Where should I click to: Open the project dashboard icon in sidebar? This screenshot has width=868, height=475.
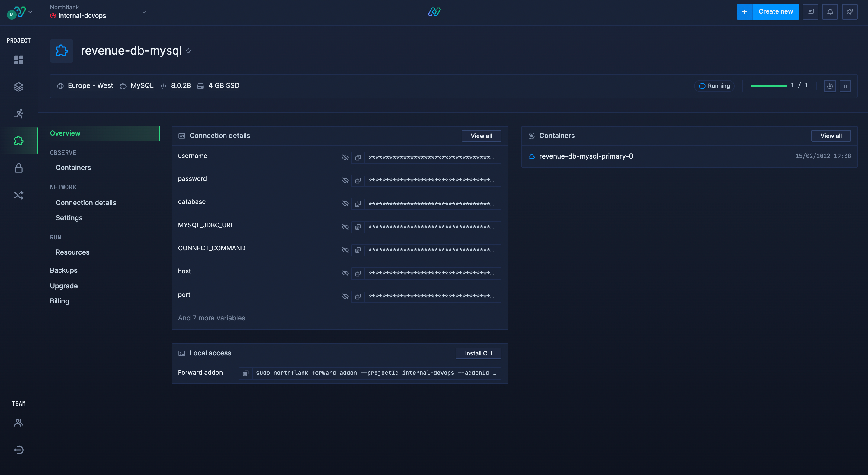coord(18,60)
